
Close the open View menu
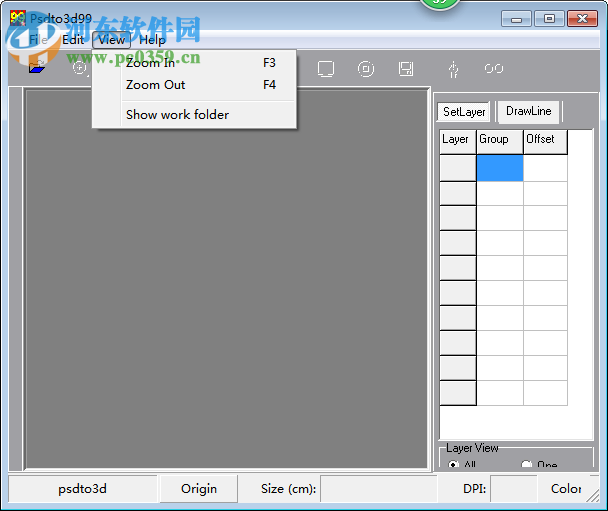[111, 40]
